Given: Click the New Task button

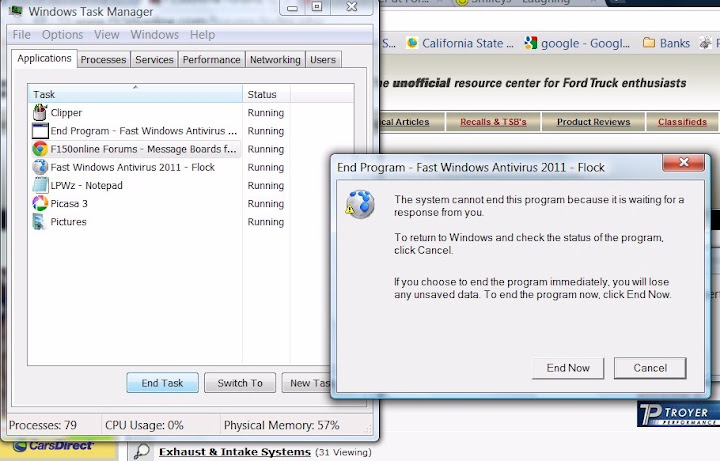Looking at the screenshot, I should point(308,382).
